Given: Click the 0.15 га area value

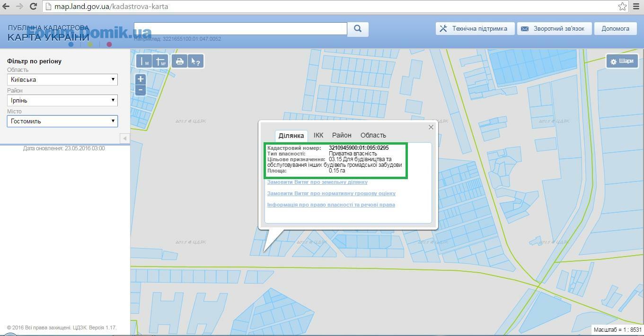Looking at the screenshot, I should (337, 171).
